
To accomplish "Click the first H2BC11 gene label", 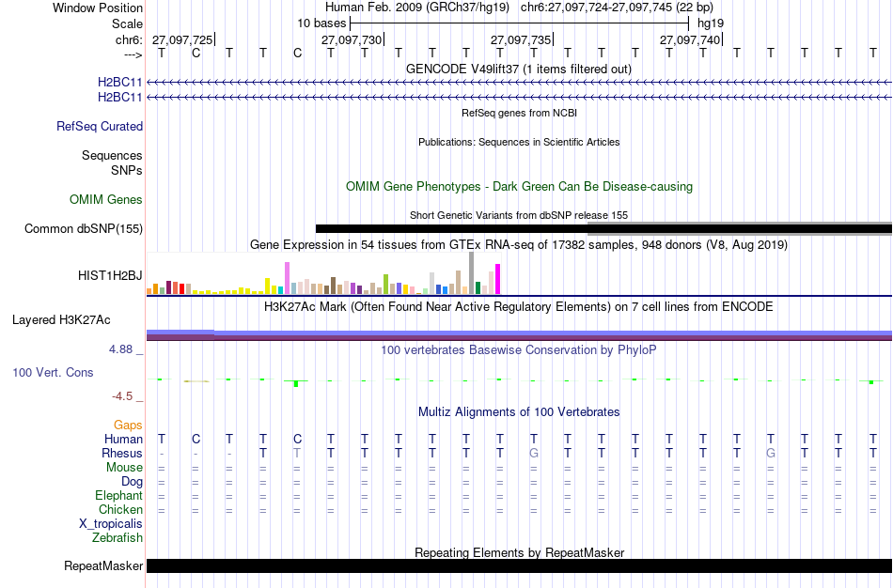I will (x=119, y=83).
